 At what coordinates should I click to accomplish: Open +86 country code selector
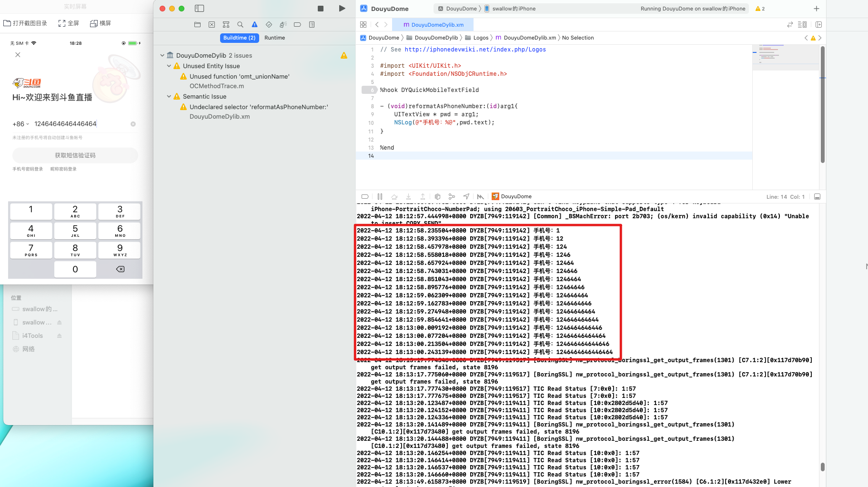(x=20, y=124)
